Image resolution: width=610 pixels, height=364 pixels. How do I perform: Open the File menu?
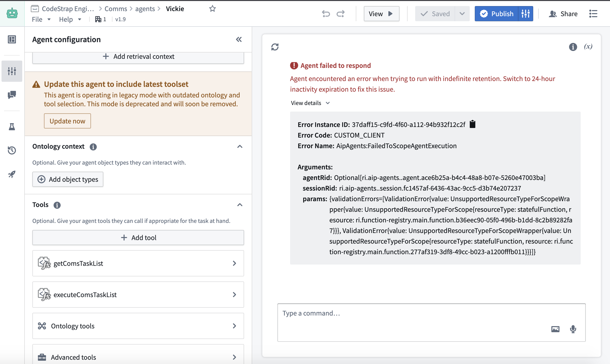point(41,19)
